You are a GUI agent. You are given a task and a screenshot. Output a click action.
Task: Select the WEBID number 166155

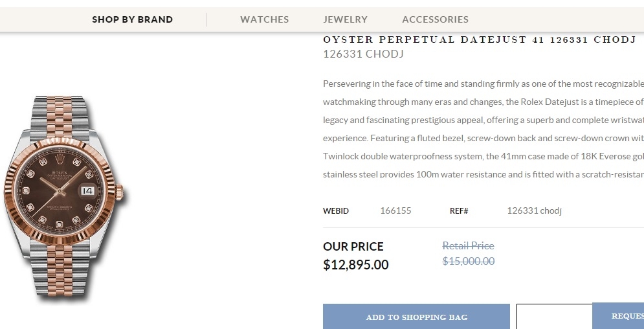coord(395,211)
